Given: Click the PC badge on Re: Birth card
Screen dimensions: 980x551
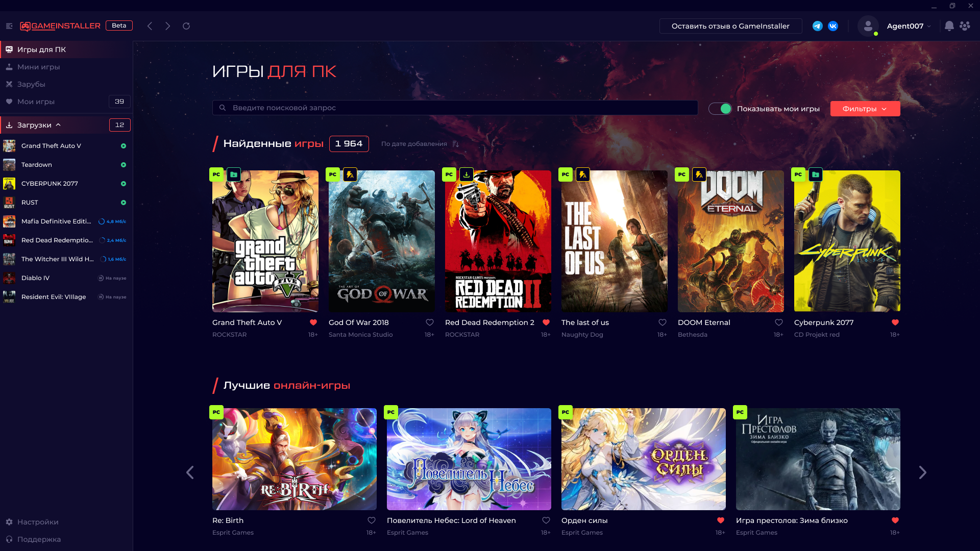Looking at the screenshot, I should pyautogui.click(x=216, y=412).
